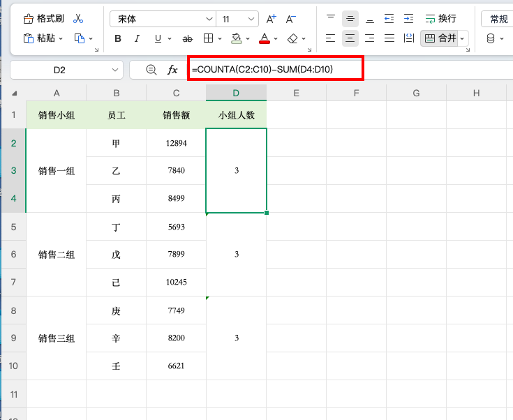Click the Borders icon
The width and height of the screenshot is (513, 420).
click(208, 38)
